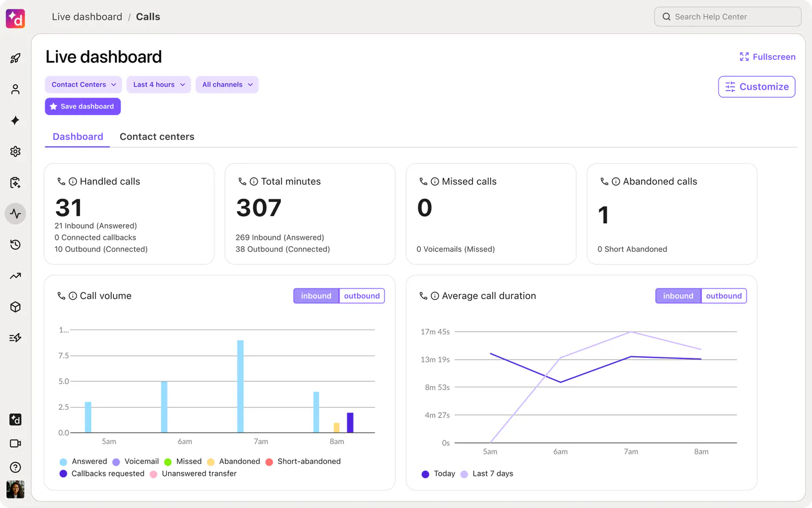Open the person profile sidebar icon
The width and height of the screenshot is (812, 508).
[15, 89]
